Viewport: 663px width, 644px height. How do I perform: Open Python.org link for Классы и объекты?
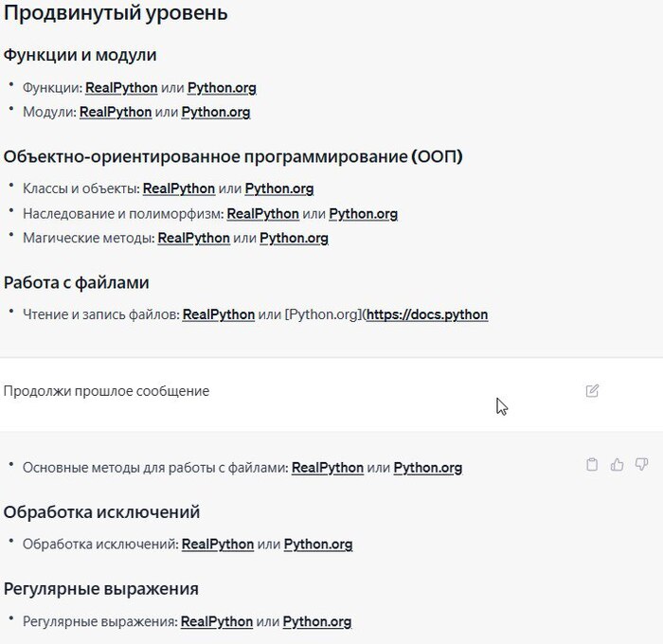(279, 188)
